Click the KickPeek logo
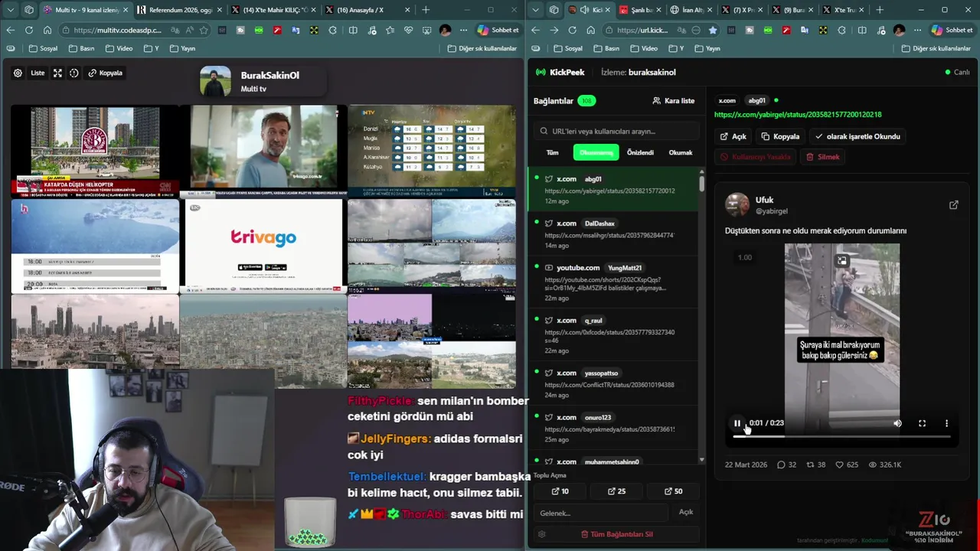This screenshot has width=980, height=551. coord(560,72)
